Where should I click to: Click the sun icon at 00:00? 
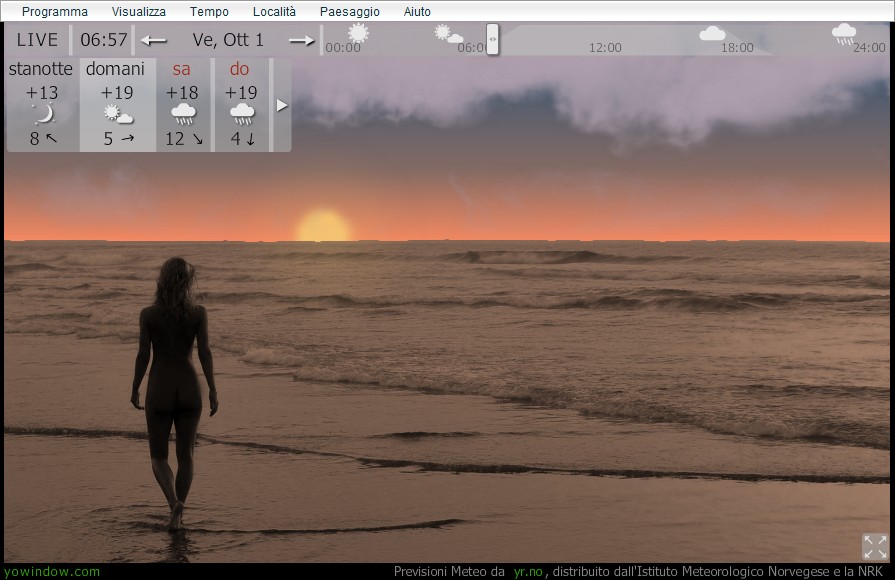358,33
